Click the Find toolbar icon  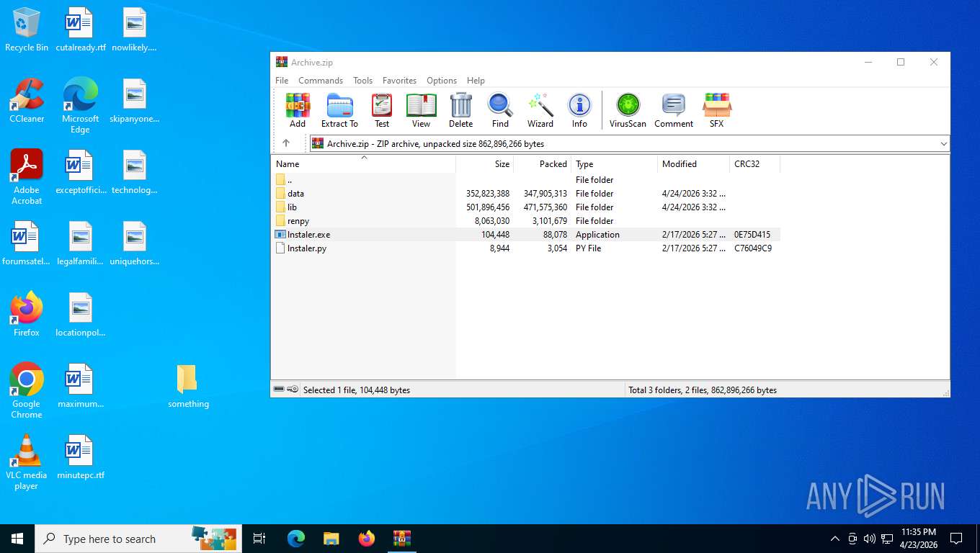coord(500,110)
